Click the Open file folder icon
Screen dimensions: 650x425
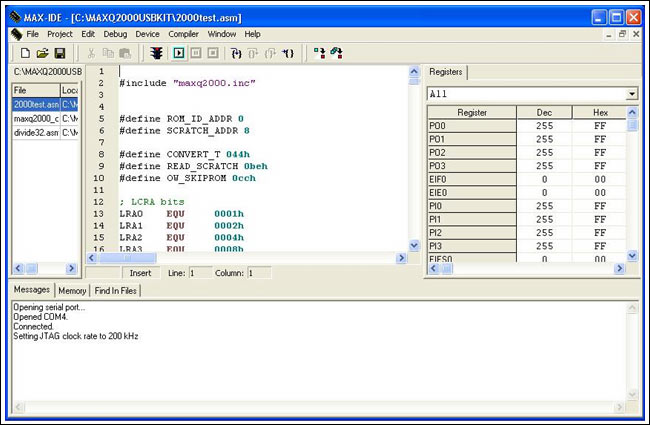[x=42, y=52]
